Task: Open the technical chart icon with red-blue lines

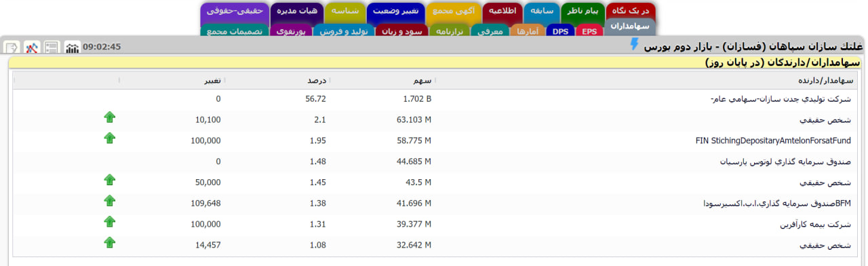Action: pyautogui.click(x=32, y=47)
